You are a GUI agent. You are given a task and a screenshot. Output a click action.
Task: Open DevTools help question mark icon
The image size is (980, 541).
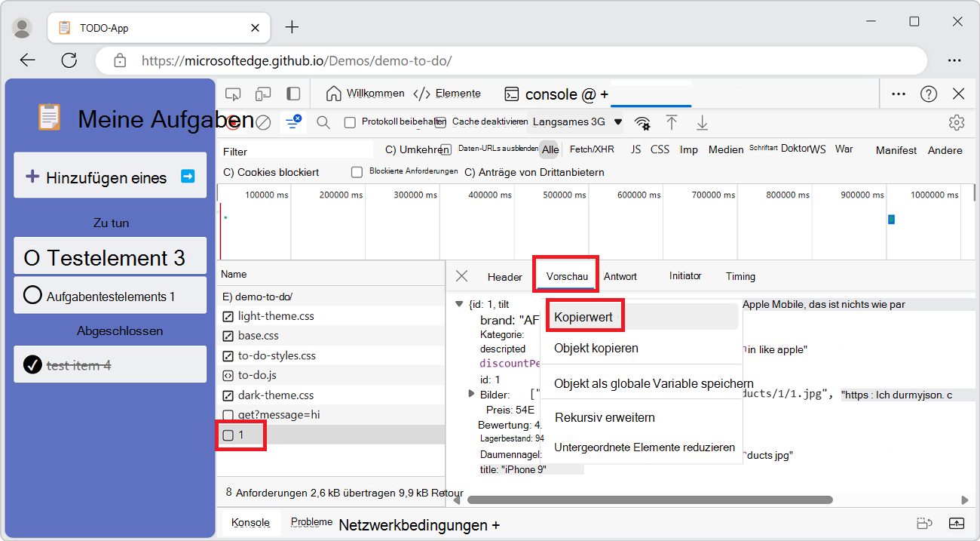(929, 94)
